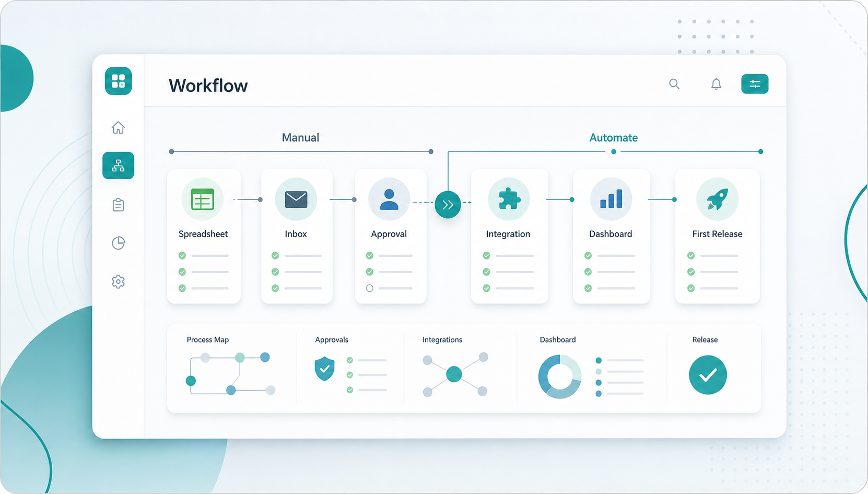Click the Integrations hub center node
The image size is (868, 494).
pyautogui.click(x=454, y=374)
